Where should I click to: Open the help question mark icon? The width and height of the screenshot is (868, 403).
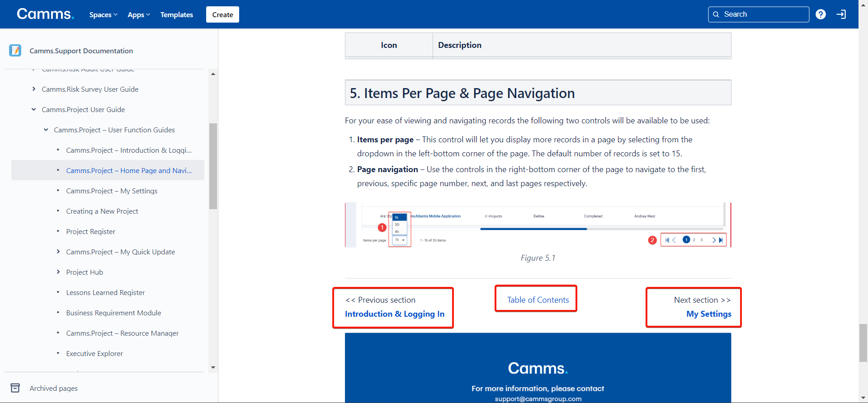(821, 14)
